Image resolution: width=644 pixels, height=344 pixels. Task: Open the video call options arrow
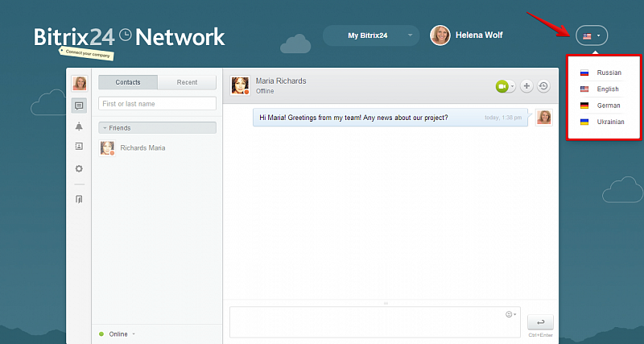coord(512,86)
